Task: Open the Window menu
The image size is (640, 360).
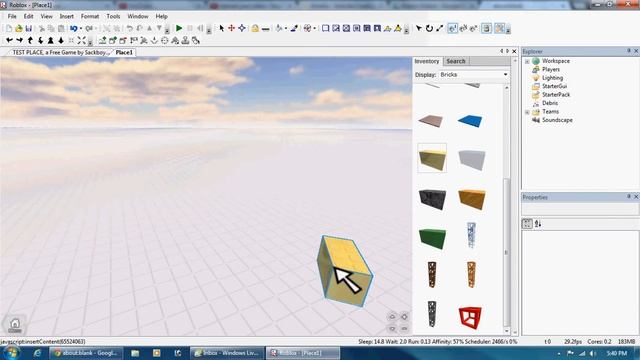Action: click(138, 16)
